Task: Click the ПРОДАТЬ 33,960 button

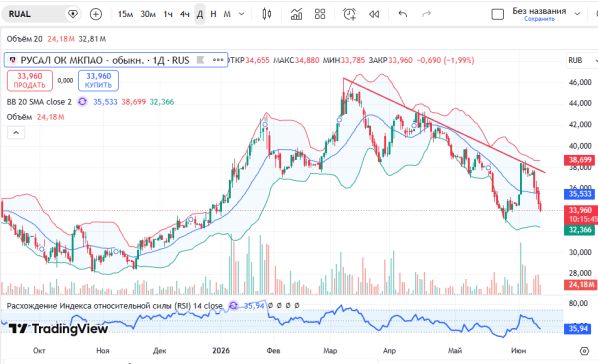Action: [x=30, y=81]
